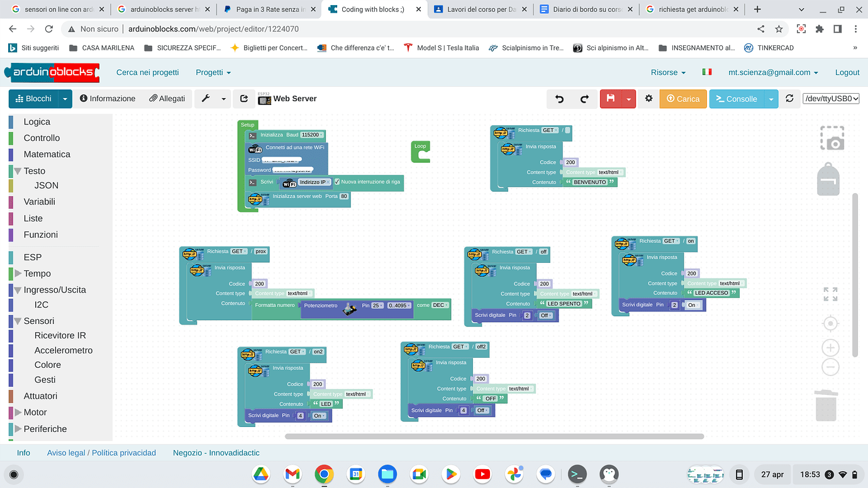Click the Logout link
868x488 pixels.
(x=847, y=72)
